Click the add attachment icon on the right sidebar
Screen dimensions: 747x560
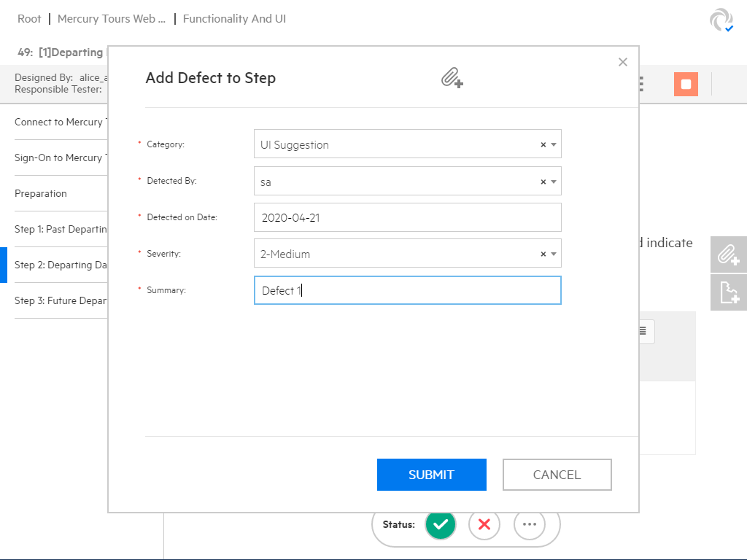coord(729,255)
